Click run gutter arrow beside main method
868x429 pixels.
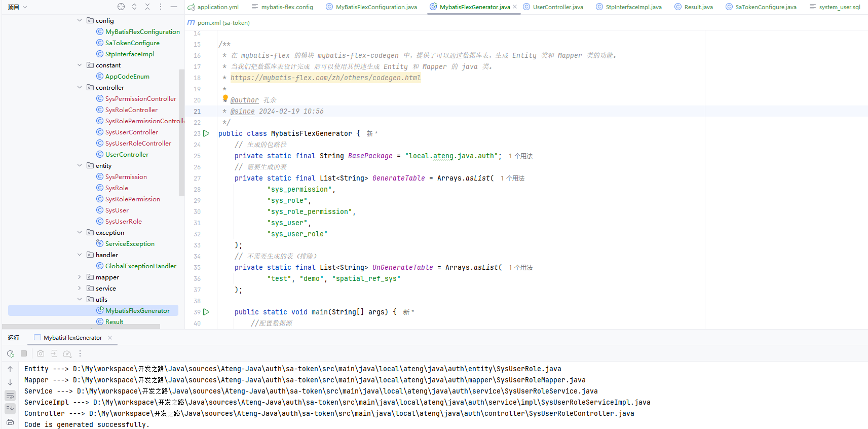[x=206, y=312]
